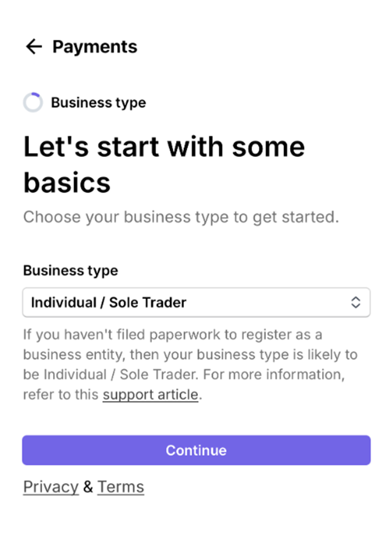Click the Business type field label above dropdown
The image size is (392, 544).
[x=71, y=270]
